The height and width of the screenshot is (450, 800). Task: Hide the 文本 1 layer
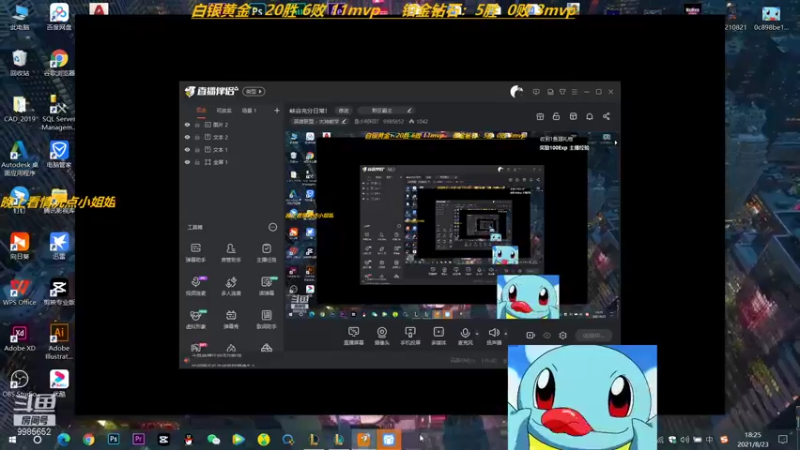point(187,149)
